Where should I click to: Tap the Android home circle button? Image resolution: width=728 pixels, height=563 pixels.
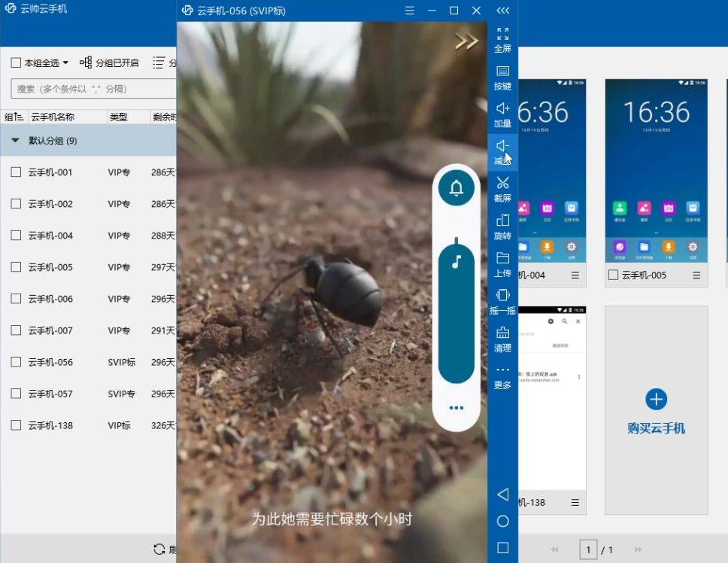[503, 521]
